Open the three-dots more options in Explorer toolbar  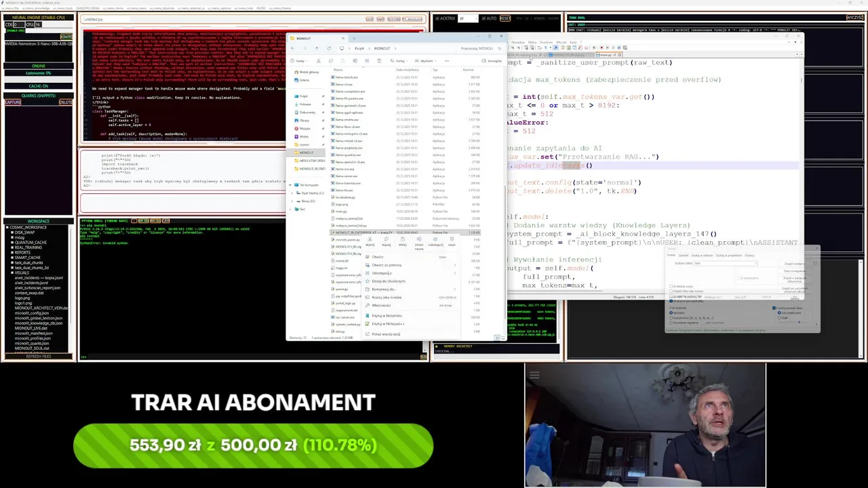447,61
